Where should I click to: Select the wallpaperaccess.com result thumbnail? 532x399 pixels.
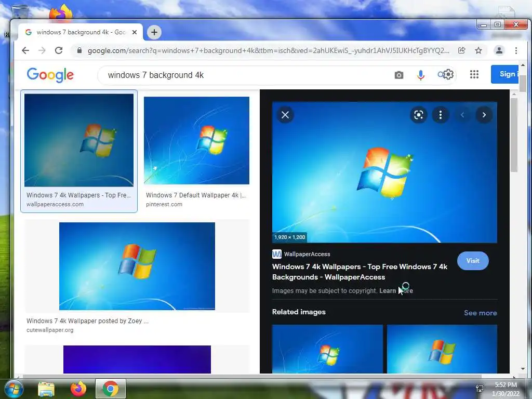click(x=79, y=140)
